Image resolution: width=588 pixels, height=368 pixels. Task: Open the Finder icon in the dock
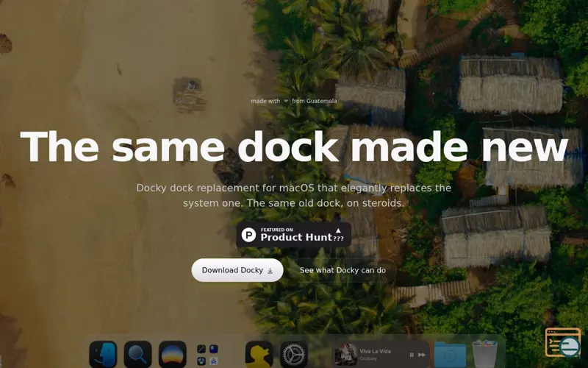click(103, 354)
